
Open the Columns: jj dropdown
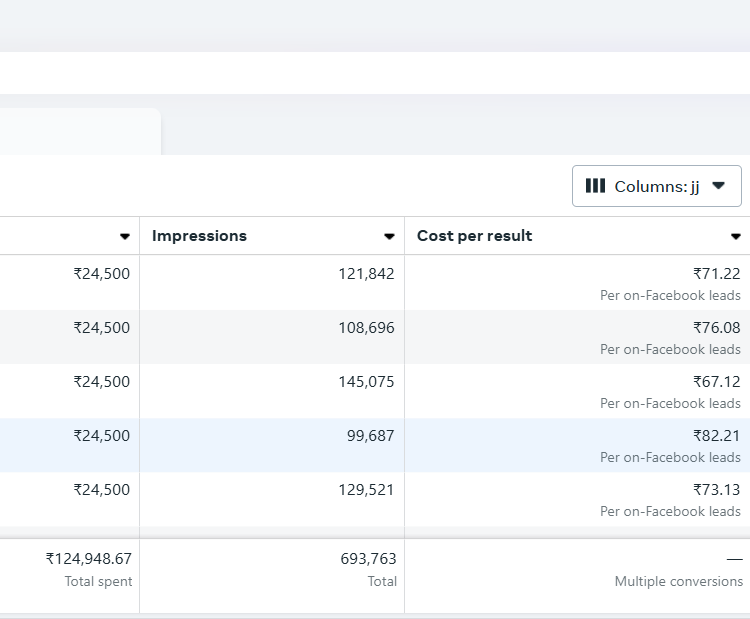tap(657, 186)
